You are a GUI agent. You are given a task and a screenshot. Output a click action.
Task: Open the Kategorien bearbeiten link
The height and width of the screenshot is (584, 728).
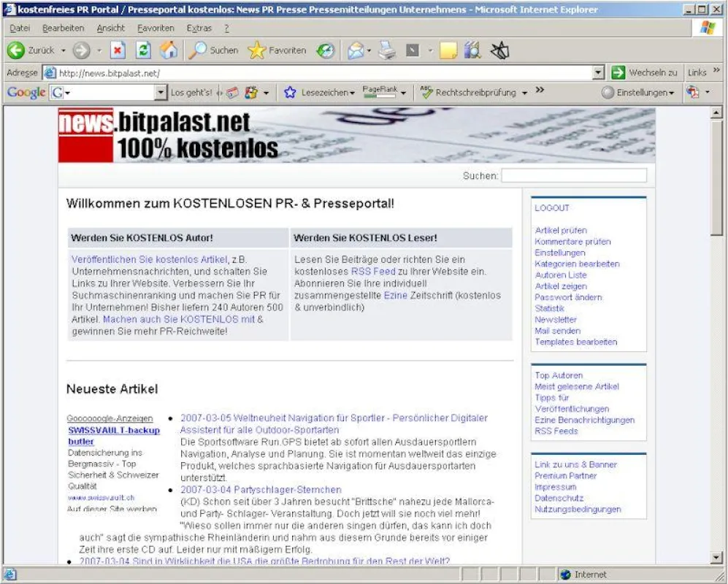[x=577, y=264]
